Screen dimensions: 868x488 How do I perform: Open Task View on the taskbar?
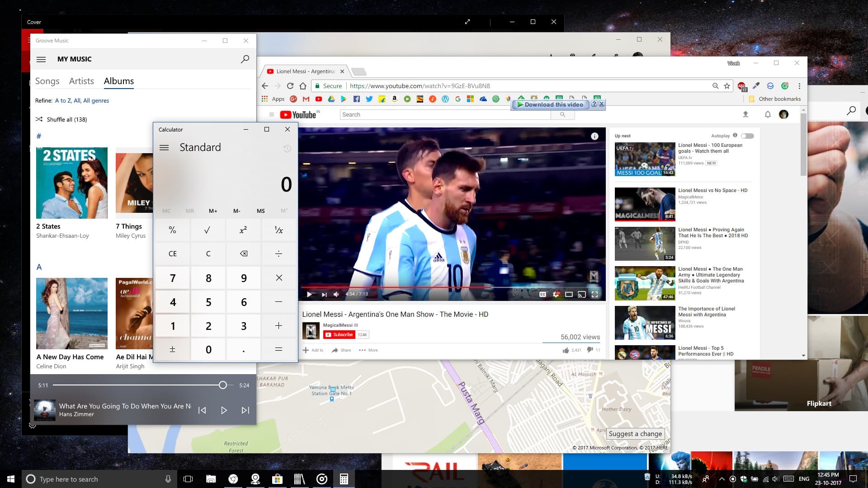(x=188, y=479)
